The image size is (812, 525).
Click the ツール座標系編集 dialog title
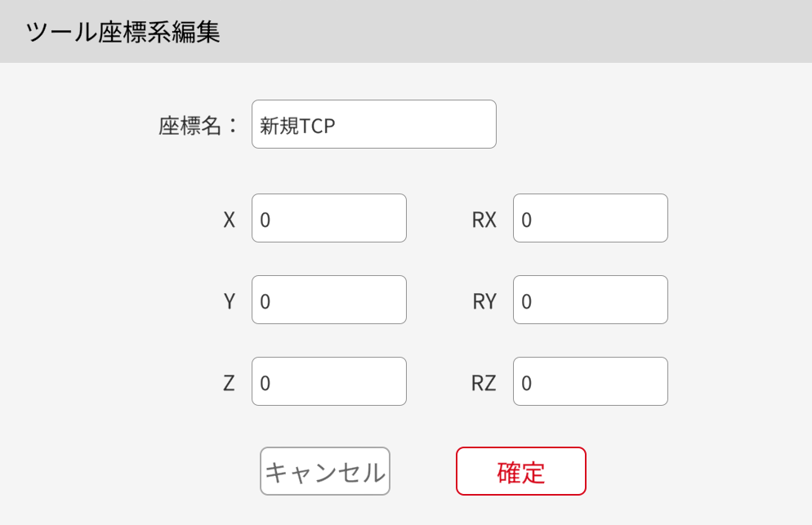click(x=123, y=32)
